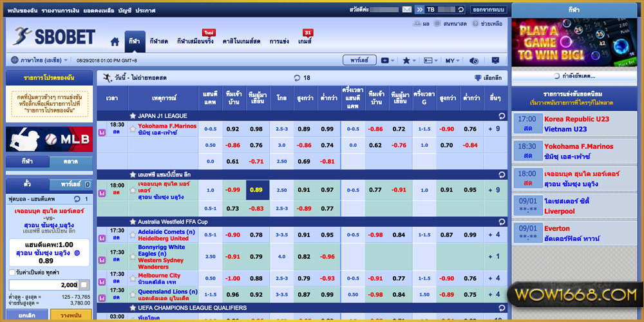Click the rightmost announcement icon in odds toolbar

[495, 60]
